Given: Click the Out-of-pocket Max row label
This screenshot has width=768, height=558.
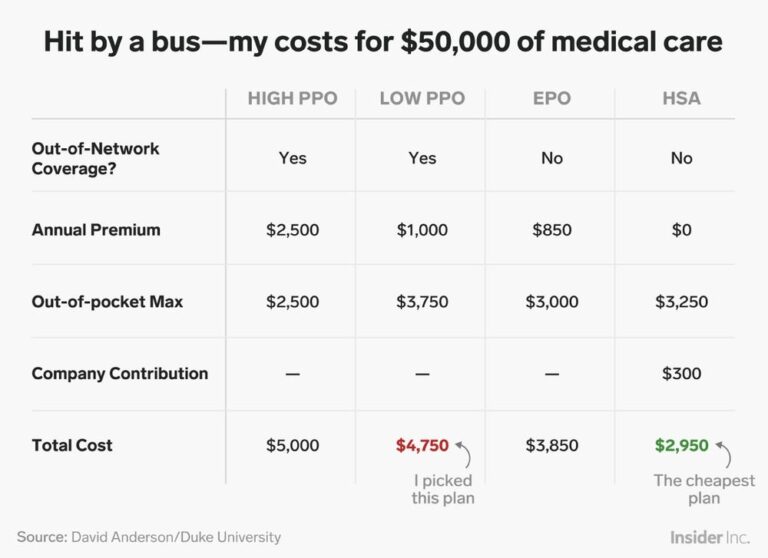Looking at the screenshot, I should click(107, 302).
